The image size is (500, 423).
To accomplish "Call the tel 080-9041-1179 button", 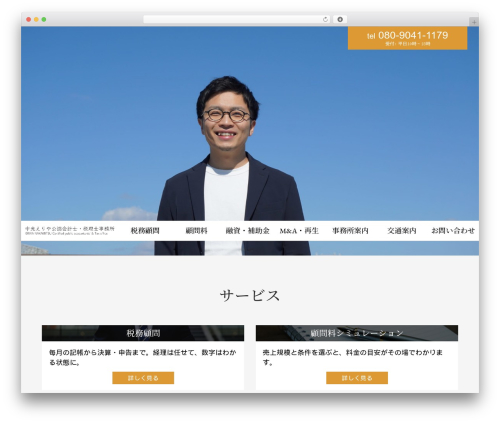I will pos(407,38).
